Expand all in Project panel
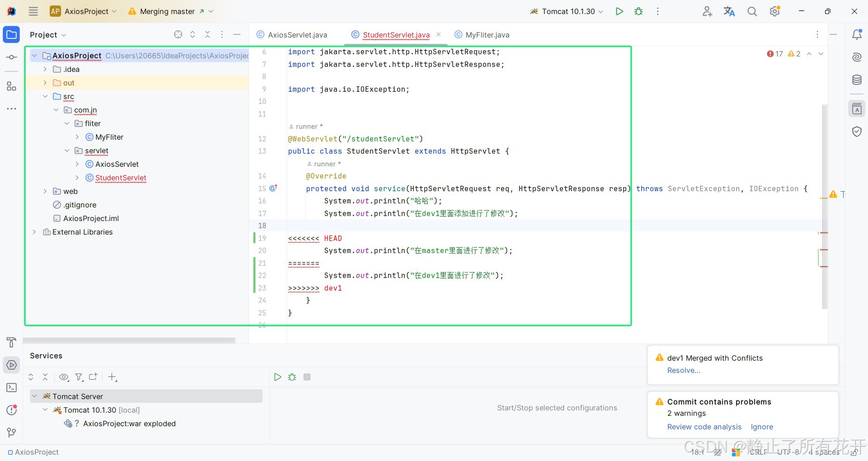This screenshot has width=868, height=461. pos(193,34)
